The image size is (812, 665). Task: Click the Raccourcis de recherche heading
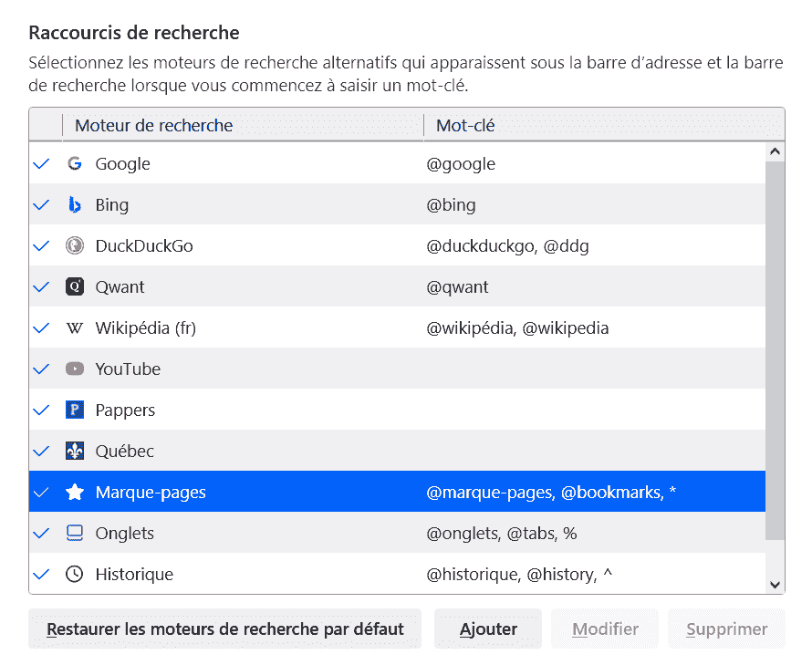pyautogui.click(x=134, y=33)
